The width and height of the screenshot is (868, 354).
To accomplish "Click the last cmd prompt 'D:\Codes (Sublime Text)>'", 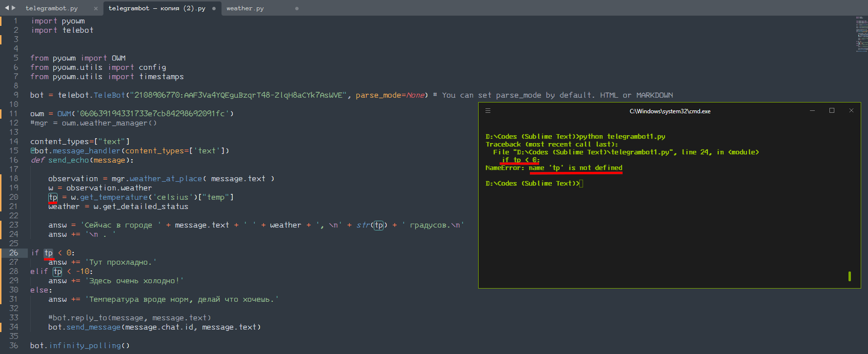I will click(532, 184).
